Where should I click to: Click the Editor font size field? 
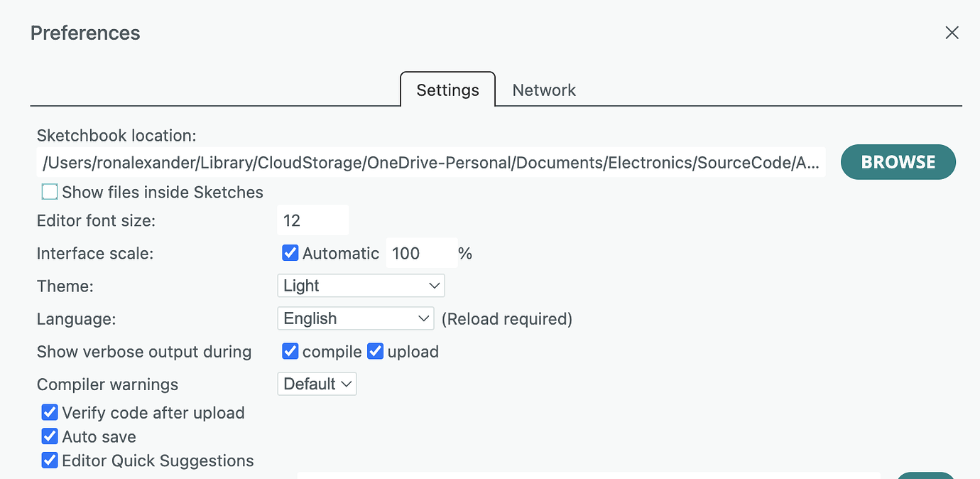(312, 220)
